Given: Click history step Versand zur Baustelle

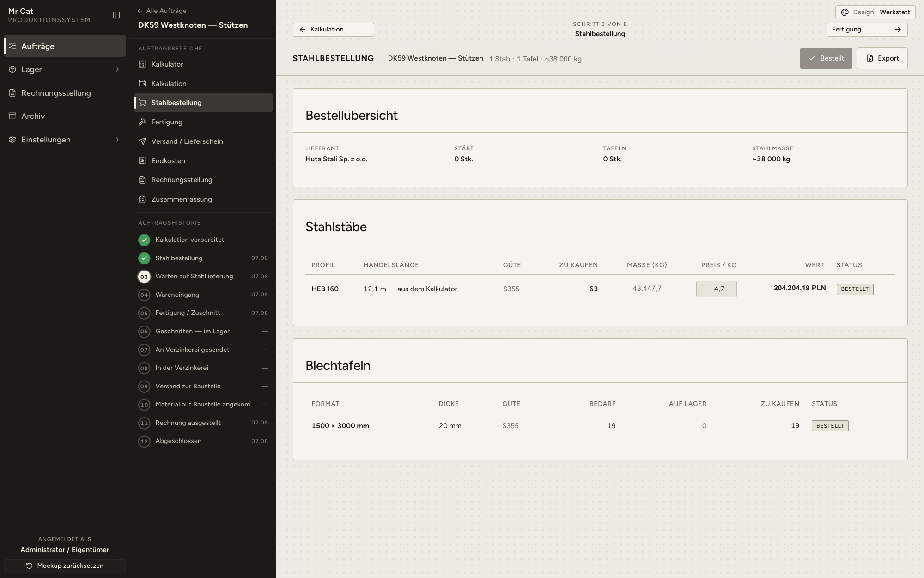Looking at the screenshot, I should [203, 386].
